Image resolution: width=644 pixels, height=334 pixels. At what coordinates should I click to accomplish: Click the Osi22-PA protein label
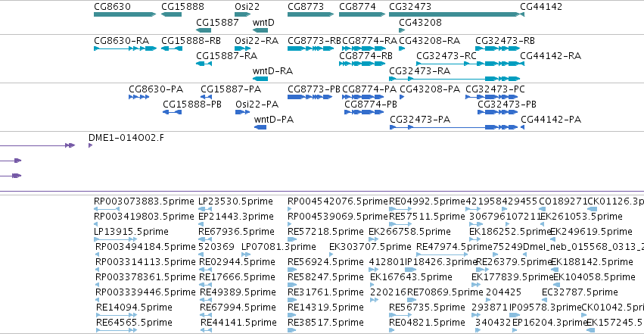257,105
